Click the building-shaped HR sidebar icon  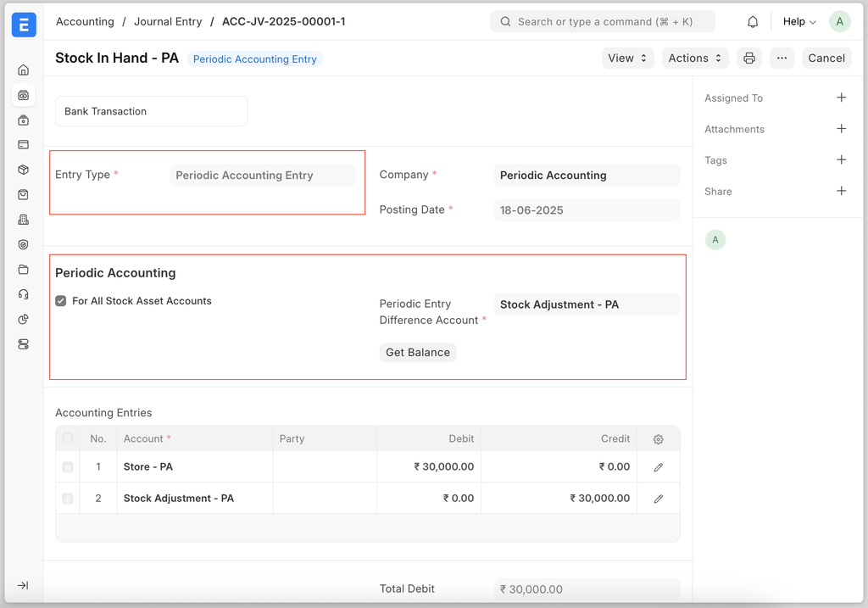tap(23, 219)
